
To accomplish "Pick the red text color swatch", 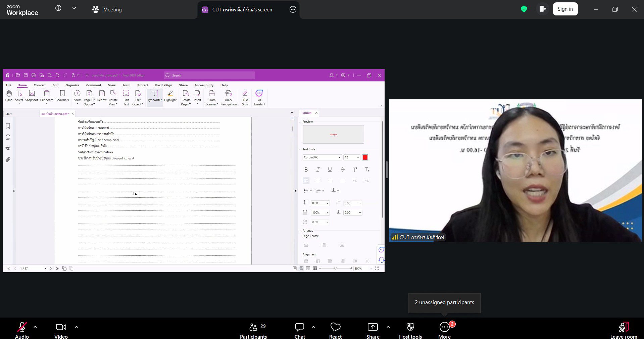I will pos(365,157).
